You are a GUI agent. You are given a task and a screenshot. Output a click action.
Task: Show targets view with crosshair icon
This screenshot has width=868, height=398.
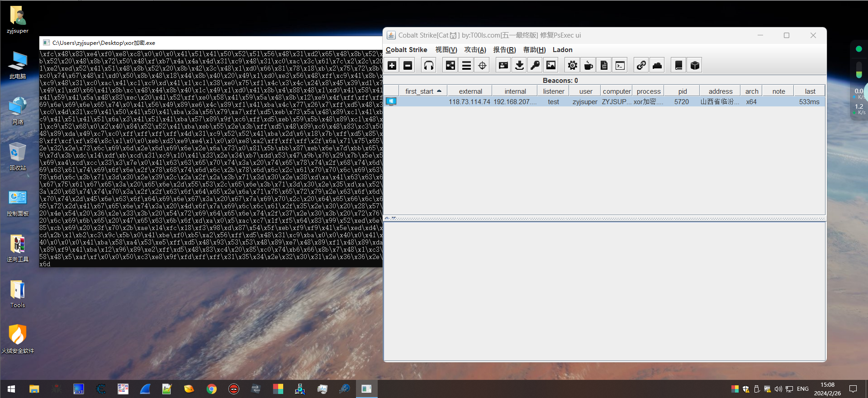(483, 66)
